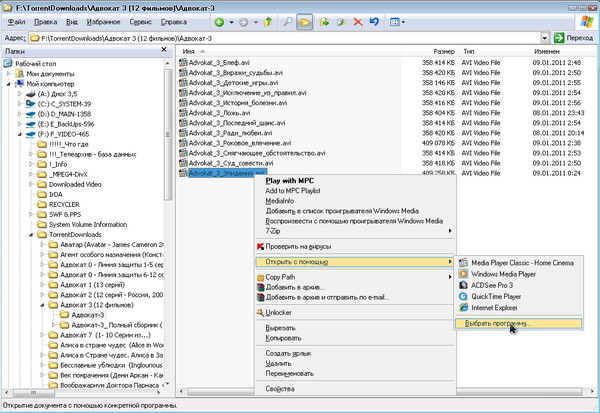Open the Избранное menu
Image resolution: width=600 pixels, height=413 pixels.
tap(103, 22)
